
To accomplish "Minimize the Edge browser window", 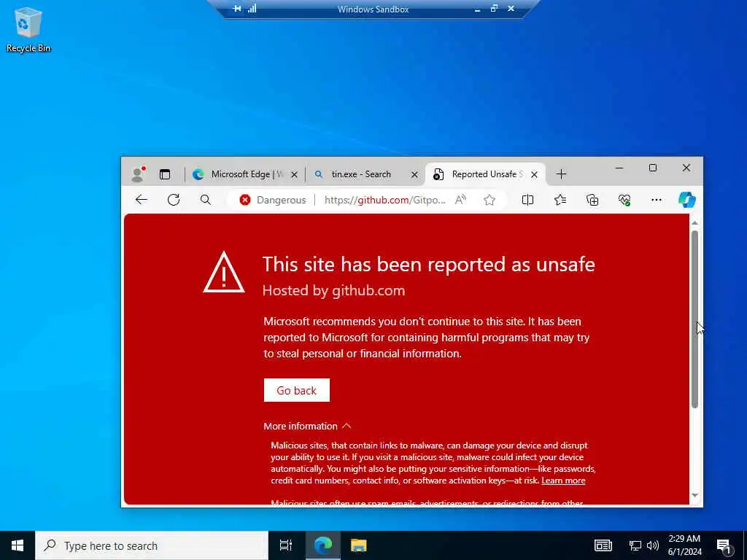I will click(619, 168).
